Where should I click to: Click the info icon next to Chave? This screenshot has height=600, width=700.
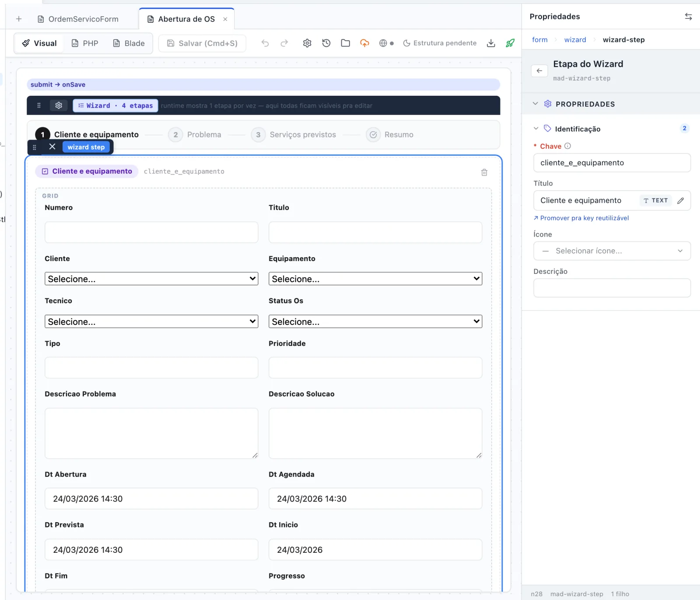pyautogui.click(x=567, y=146)
